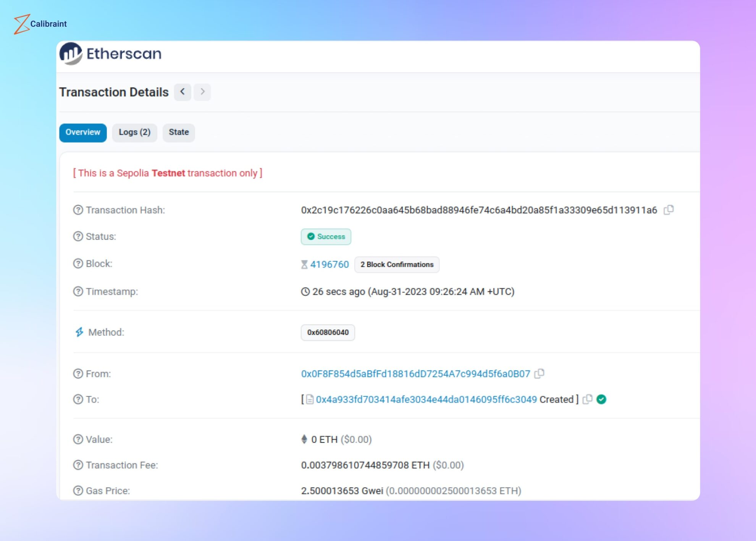The image size is (756, 541).
Task: Click the clock icon next to the timestamp
Action: click(x=304, y=291)
